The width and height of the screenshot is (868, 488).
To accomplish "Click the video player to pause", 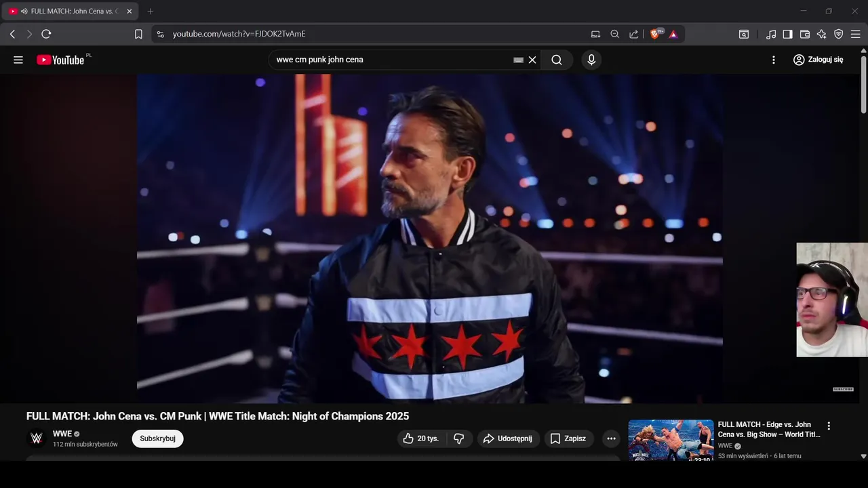I will (430, 239).
